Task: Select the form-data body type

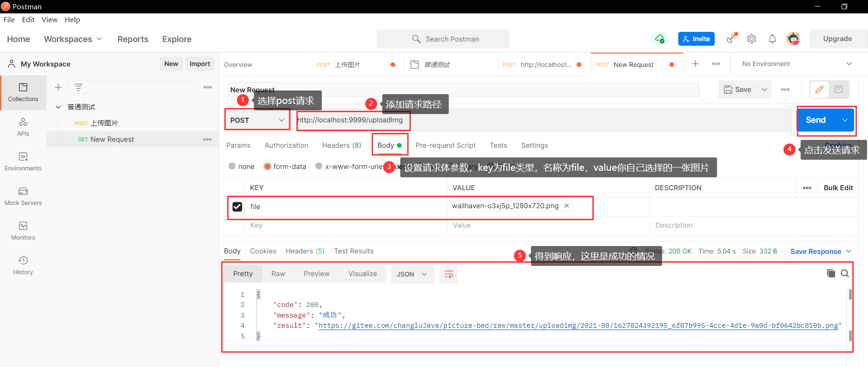Action: 267,166
